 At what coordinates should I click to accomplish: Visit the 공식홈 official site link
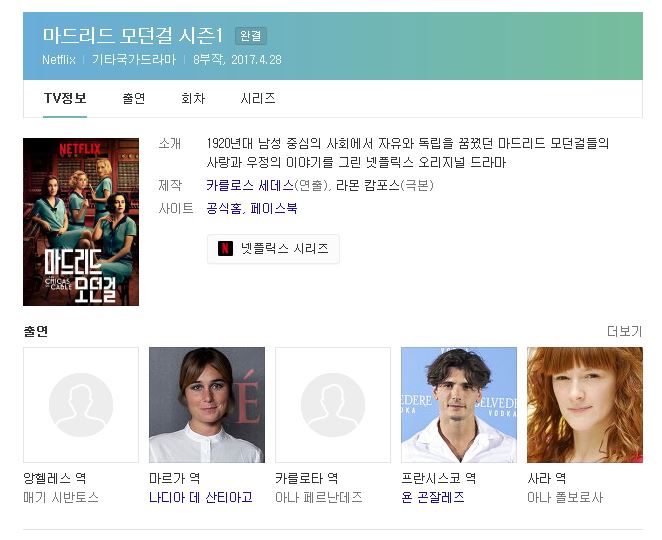pyautogui.click(x=224, y=209)
